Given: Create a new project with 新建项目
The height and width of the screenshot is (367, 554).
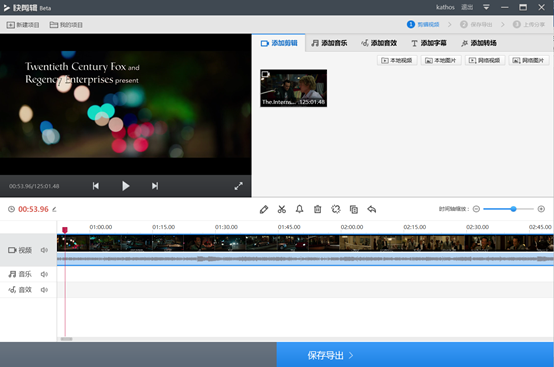Looking at the screenshot, I should 23,25.
